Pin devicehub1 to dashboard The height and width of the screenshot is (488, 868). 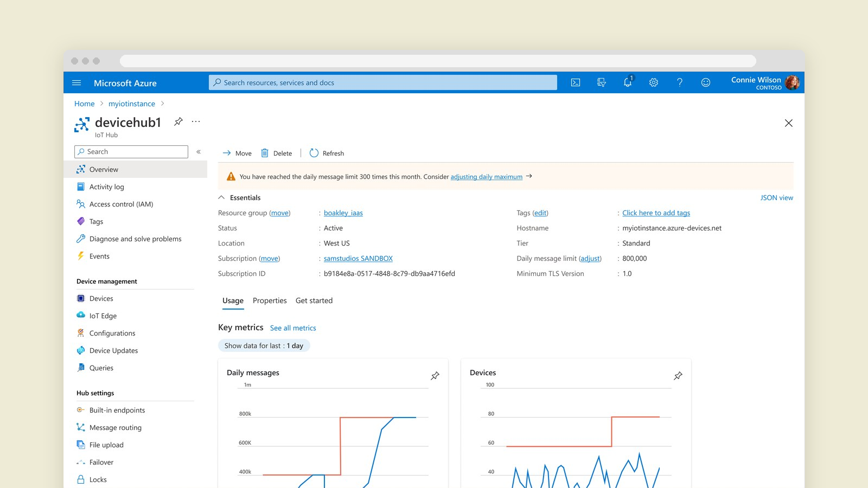click(x=178, y=121)
